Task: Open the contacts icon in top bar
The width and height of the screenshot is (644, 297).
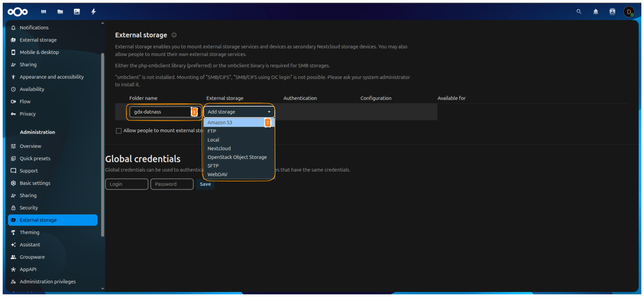Action: pos(612,12)
